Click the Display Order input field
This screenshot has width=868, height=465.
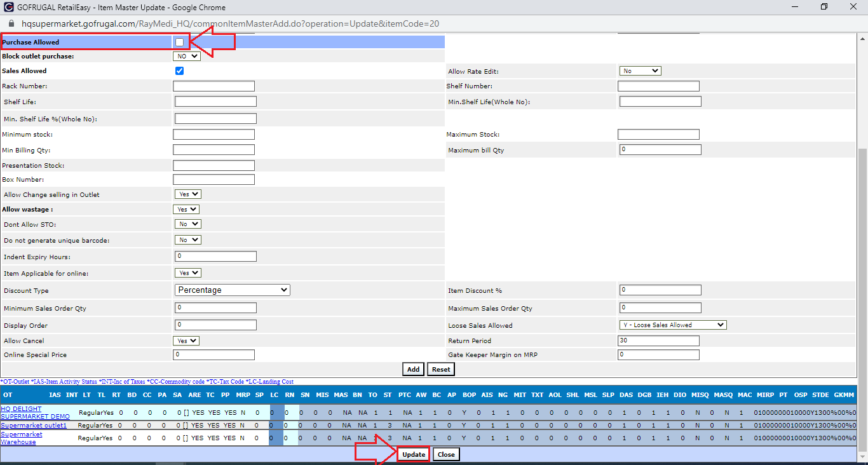[215, 325]
